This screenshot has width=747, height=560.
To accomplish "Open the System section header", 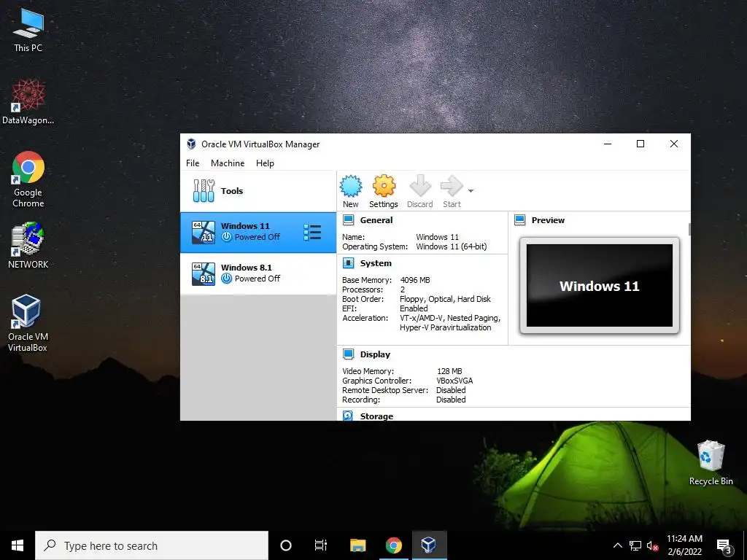I will click(376, 262).
